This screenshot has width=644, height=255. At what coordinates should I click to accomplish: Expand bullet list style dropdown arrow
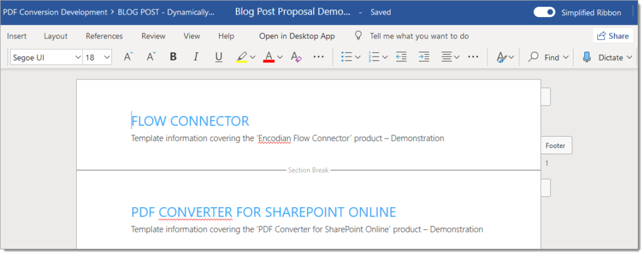tap(358, 57)
